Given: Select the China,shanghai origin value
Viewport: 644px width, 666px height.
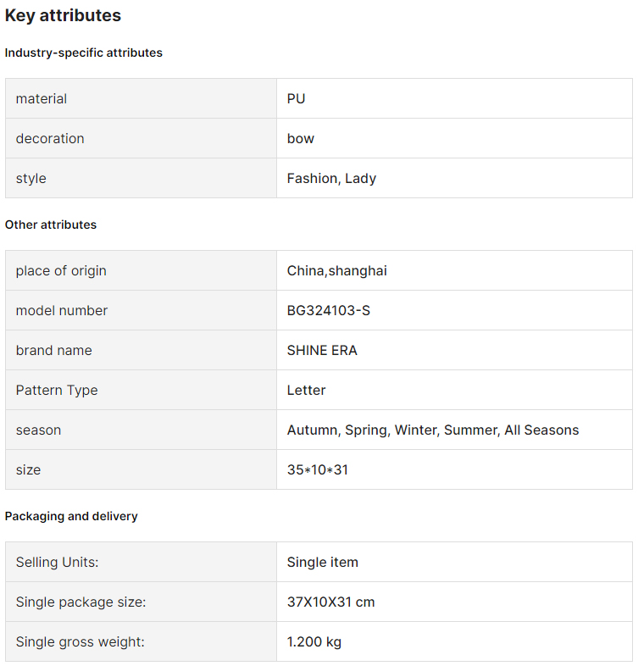Looking at the screenshot, I should pyautogui.click(x=337, y=270).
